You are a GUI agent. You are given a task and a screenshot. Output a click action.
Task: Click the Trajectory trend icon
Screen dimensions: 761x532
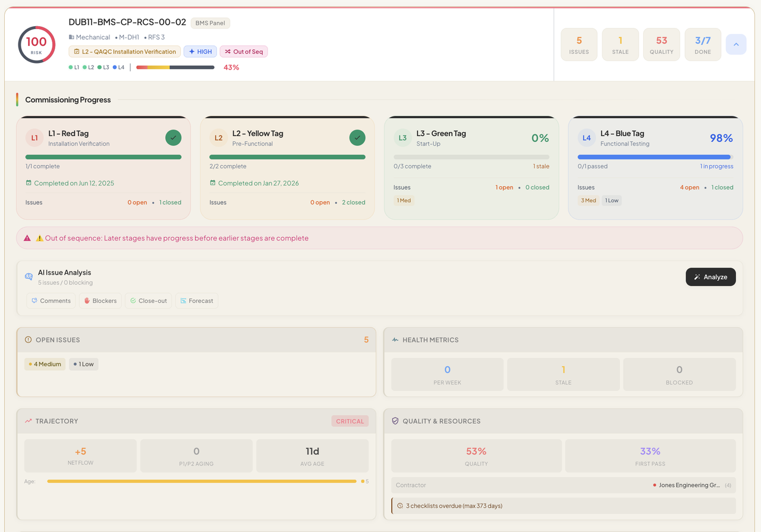28,421
